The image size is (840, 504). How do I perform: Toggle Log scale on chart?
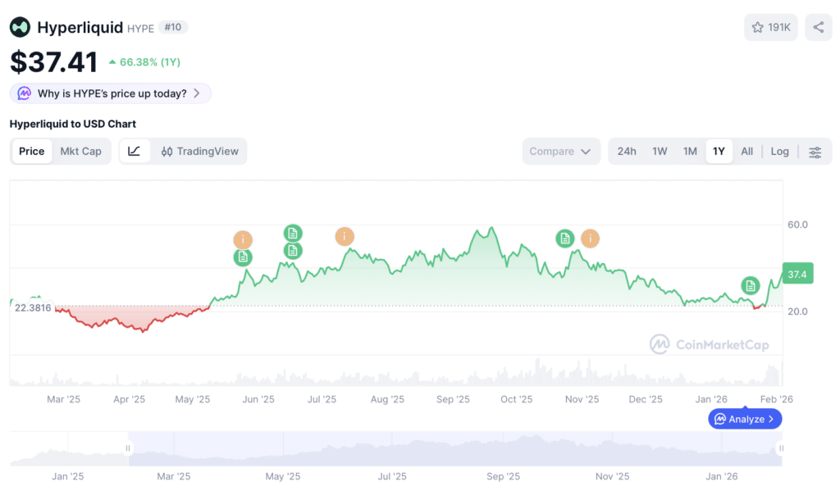(x=779, y=152)
